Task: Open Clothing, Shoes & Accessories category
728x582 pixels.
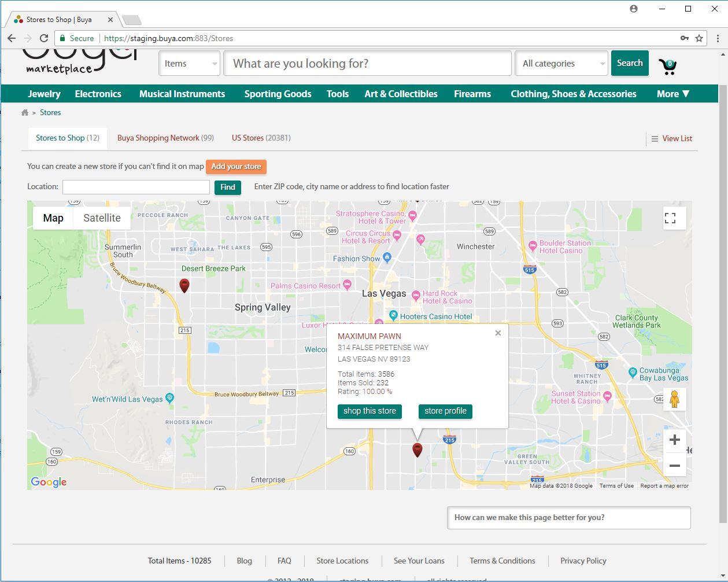Action: click(x=574, y=94)
